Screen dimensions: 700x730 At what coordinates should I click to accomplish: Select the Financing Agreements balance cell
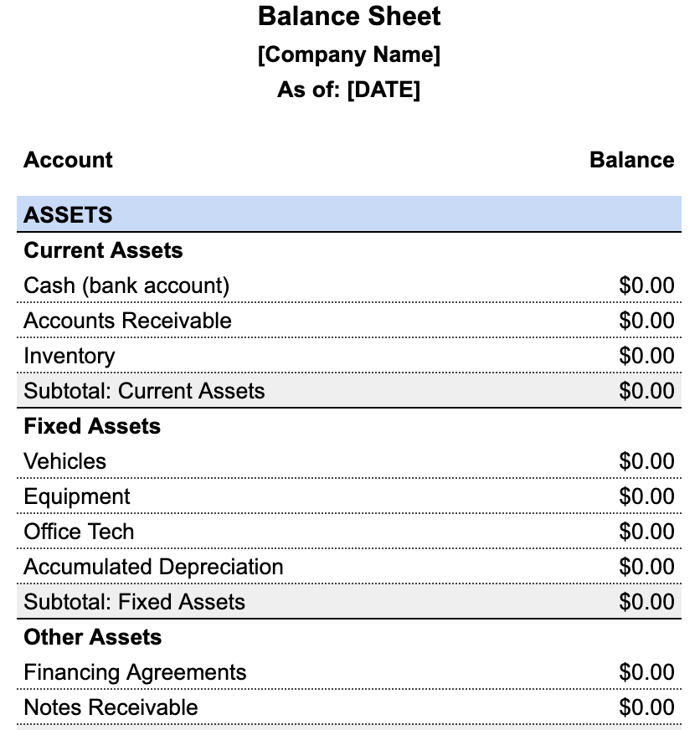point(646,672)
